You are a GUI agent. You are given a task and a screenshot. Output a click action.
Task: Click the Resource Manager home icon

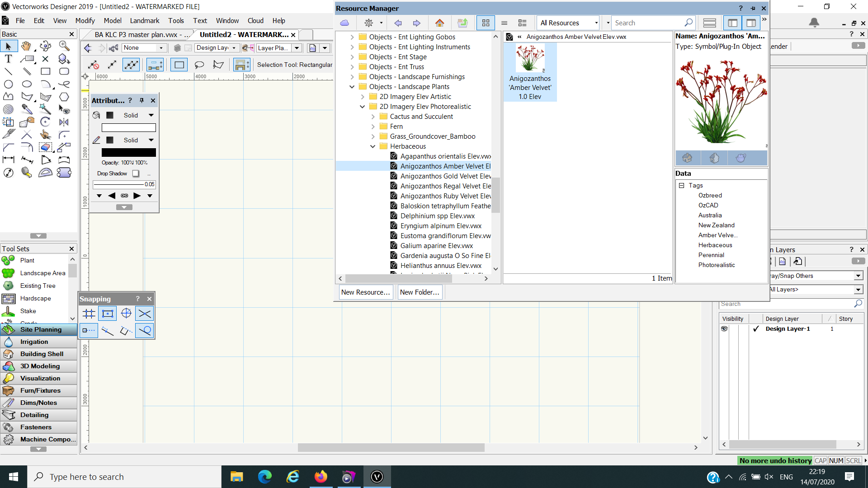click(x=439, y=23)
